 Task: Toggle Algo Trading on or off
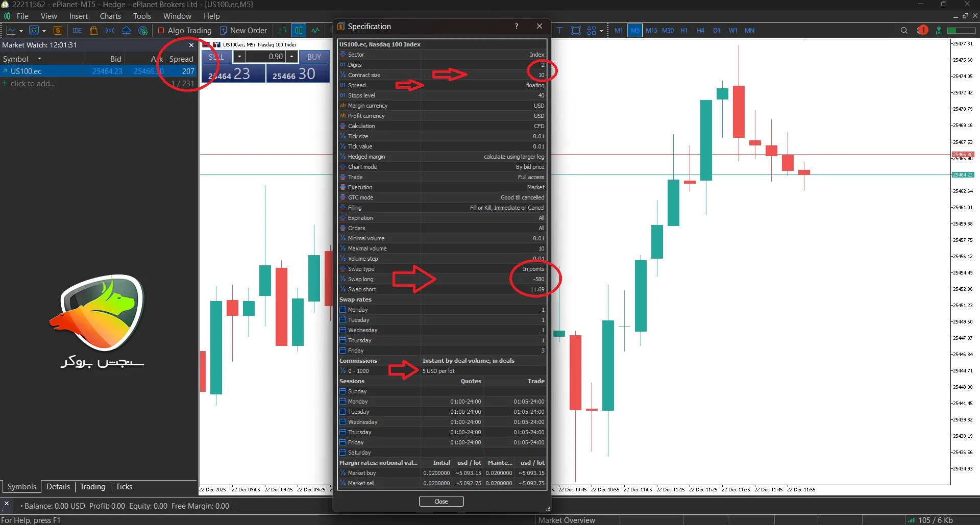pyautogui.click(x=185, y=31)
